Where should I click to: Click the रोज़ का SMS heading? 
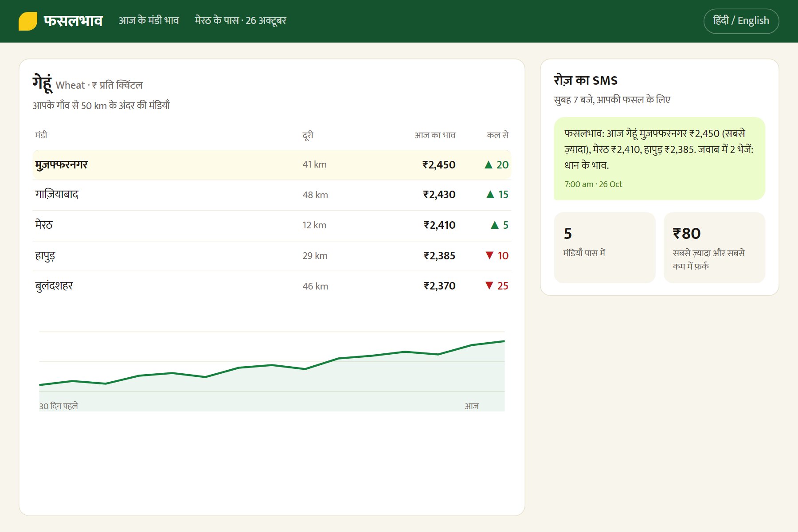585,81
